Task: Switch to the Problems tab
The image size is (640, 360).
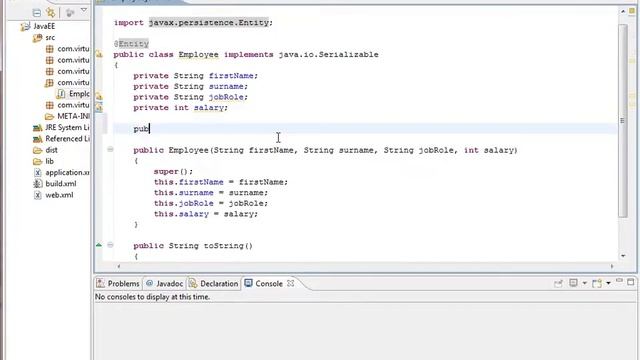Action: (118, 283)
